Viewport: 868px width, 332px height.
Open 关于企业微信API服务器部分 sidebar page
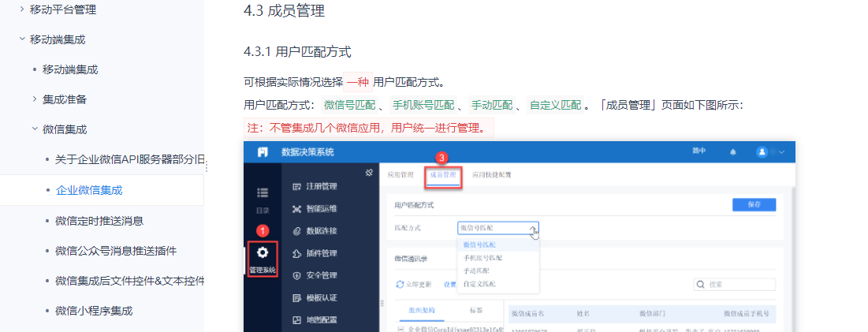[130, 159]
